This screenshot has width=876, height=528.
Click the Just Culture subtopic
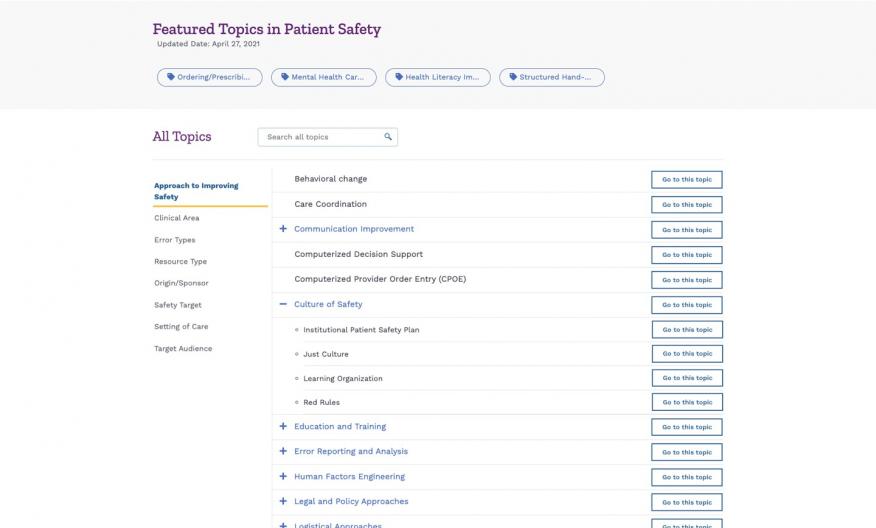pos(326,354)
